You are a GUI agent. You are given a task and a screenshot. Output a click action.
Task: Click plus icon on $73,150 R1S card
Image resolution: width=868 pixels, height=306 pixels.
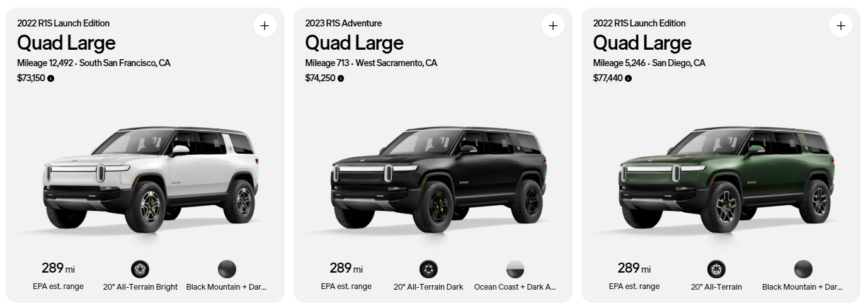(265, 26)
